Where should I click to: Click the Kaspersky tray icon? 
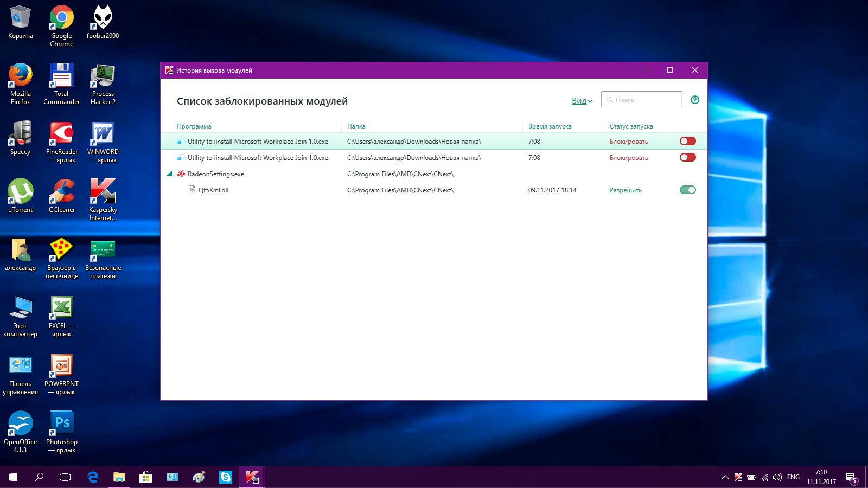[x=738, y=477]
